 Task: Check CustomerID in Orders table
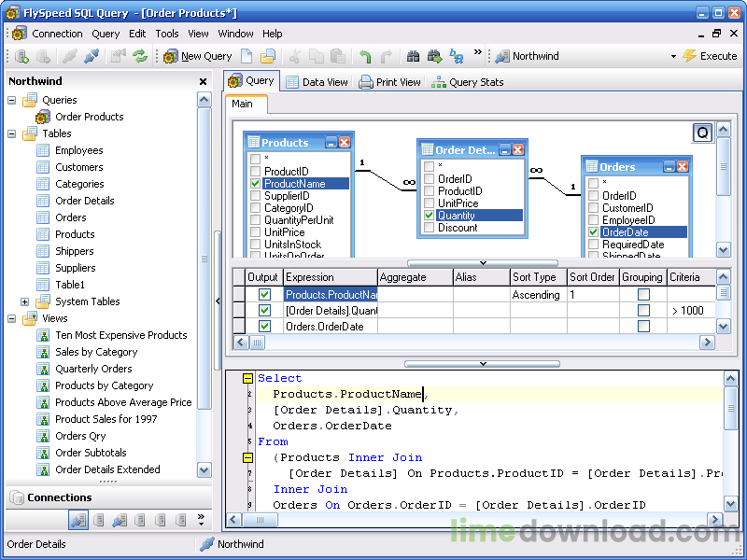[x=593, y=207]
